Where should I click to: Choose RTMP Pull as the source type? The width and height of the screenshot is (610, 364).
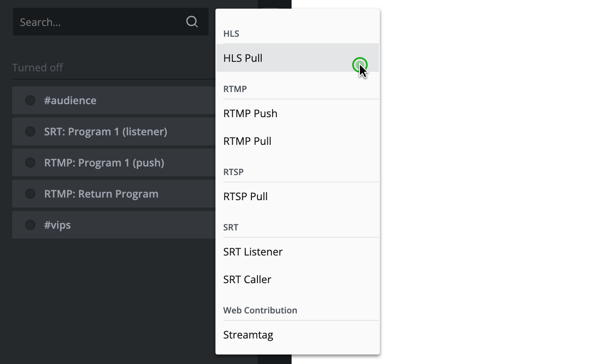pyautogui.click(x=247, y=141)
